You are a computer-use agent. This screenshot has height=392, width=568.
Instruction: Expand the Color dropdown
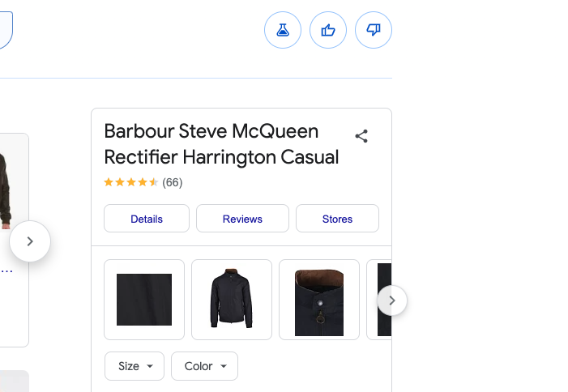click(x=205, y=366)
